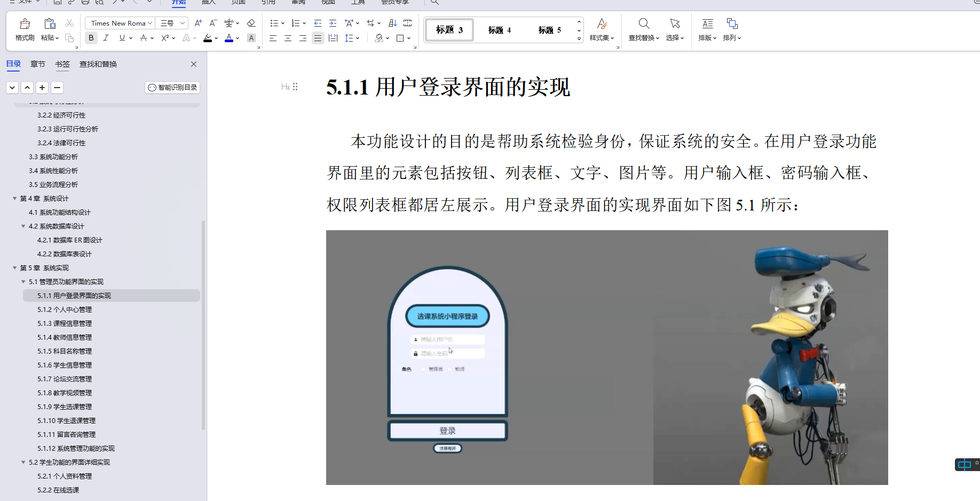Switch to the 插入 ribbon tab
Viewport: 980px width, 501px height.
pyautogui.click(x=208, y=3)
